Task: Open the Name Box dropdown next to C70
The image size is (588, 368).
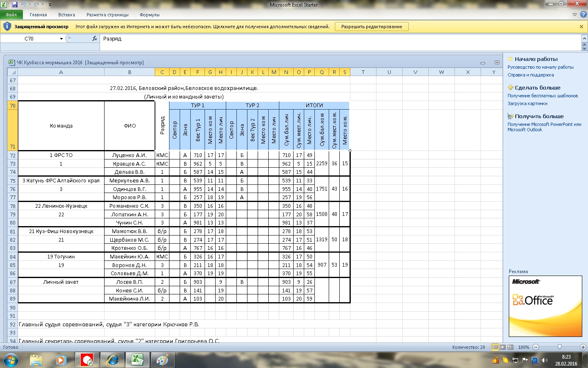Action: pyautogui.click(x=61, y=39)
